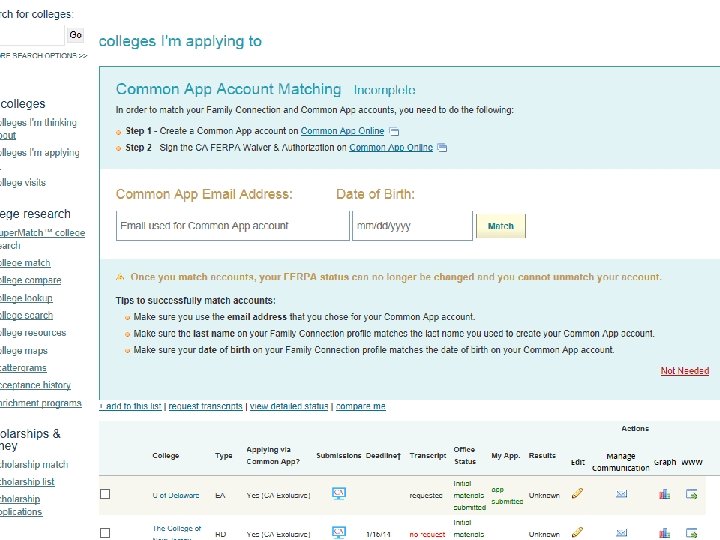Click the Match button
This screenshot has height=540, width=720.
501,226
